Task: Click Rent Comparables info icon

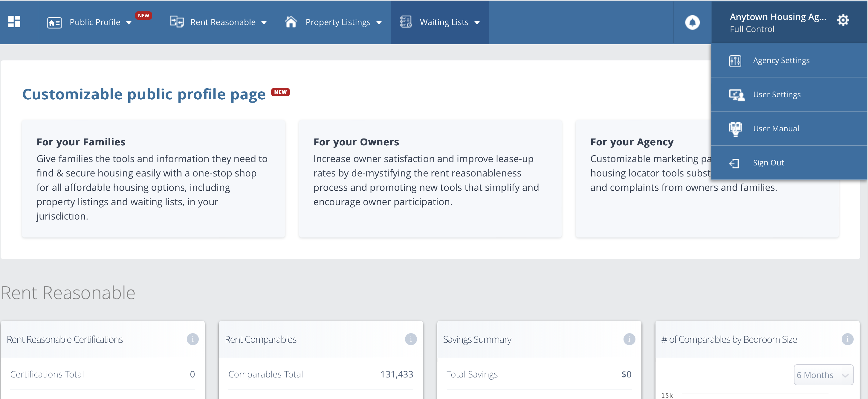Action: (410, 339)
